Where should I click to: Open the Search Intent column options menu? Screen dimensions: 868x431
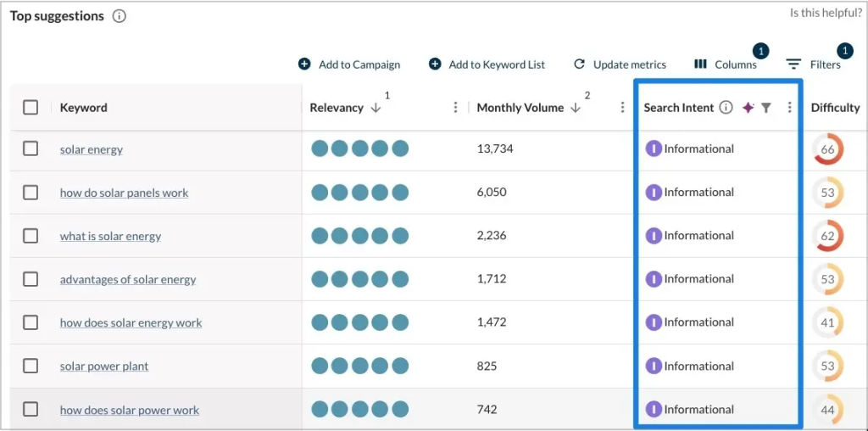click(x=789, y=108)
